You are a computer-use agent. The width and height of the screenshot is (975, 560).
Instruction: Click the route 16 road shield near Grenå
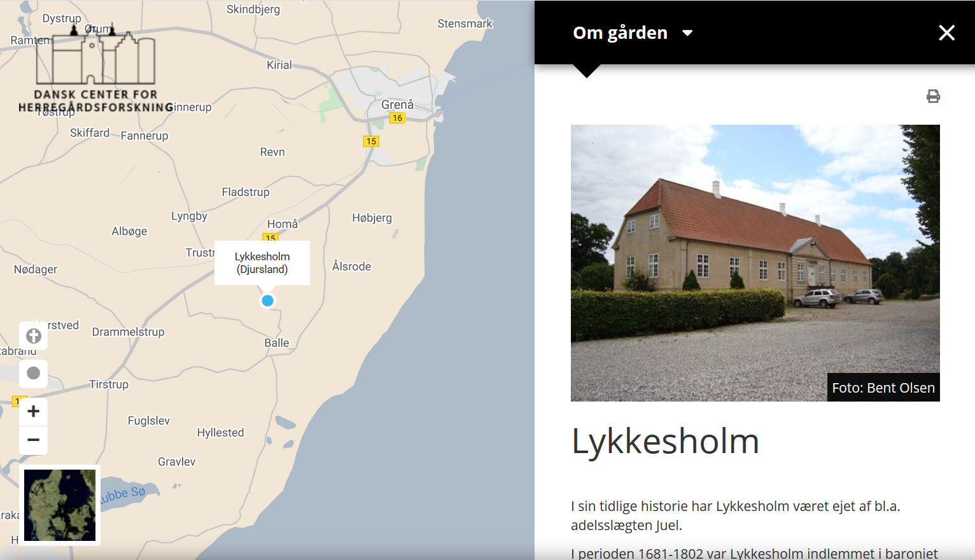[397, 118]
